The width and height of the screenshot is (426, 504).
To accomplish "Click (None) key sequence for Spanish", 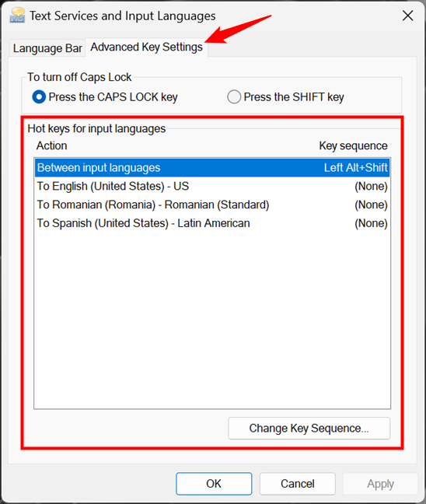I will point(371,223).
